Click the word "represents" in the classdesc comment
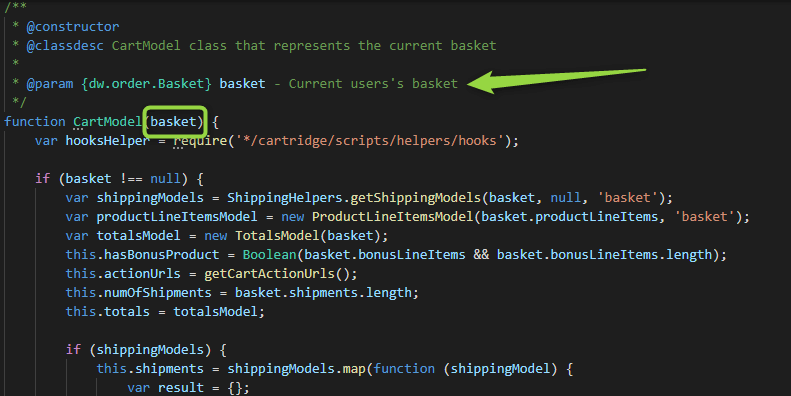Viewport: 791px width, 396px height. [x=311, y=46]
